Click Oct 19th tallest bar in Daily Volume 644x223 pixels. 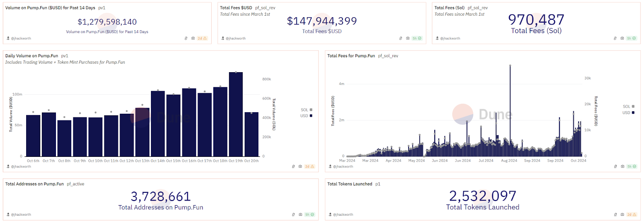[236, 115]
